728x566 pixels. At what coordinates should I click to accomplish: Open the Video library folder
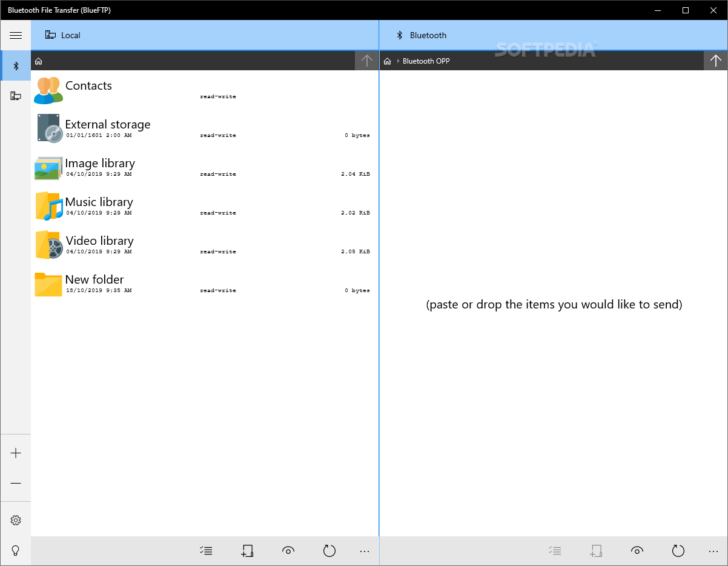(x=205, y=245)
